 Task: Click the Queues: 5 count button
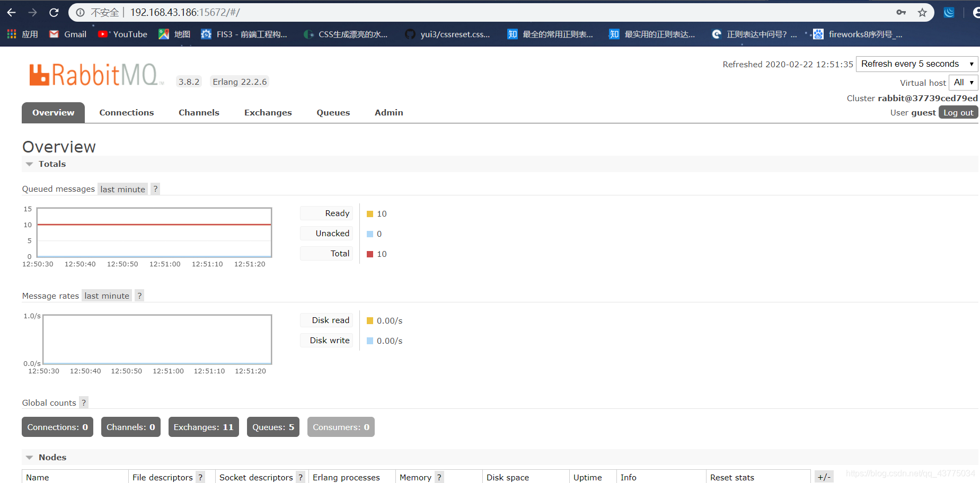(273, 427)
